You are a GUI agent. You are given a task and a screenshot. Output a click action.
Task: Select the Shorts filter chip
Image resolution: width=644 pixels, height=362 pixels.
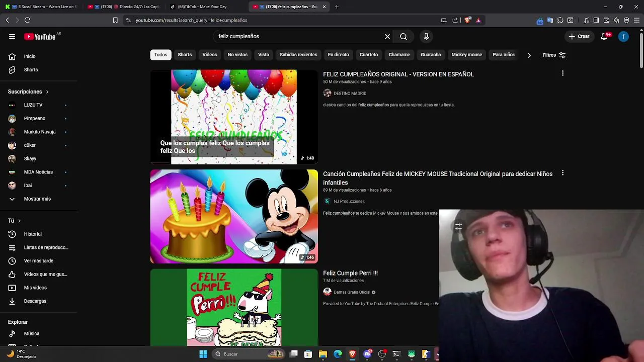185,55
